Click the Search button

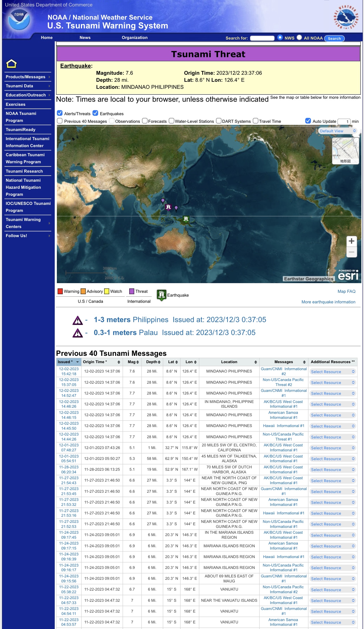tap(334, 38)
